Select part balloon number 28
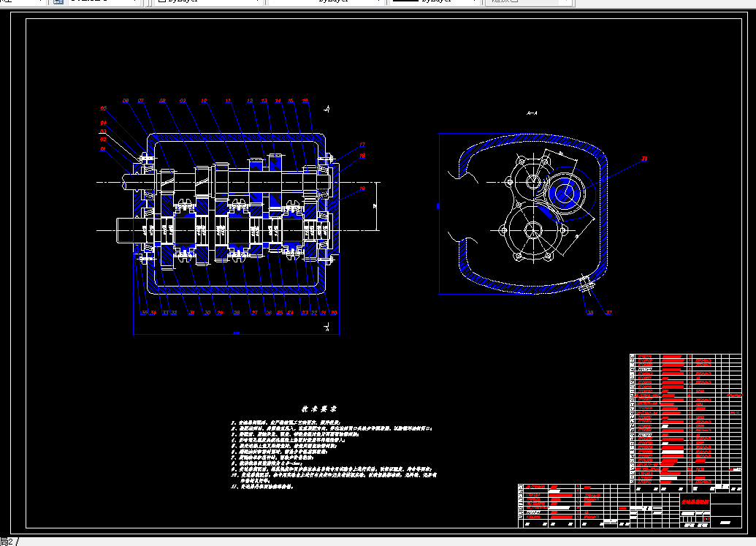The width and height of the screenshot is (756, 546). pyautogui.click(x=237, y=313)
